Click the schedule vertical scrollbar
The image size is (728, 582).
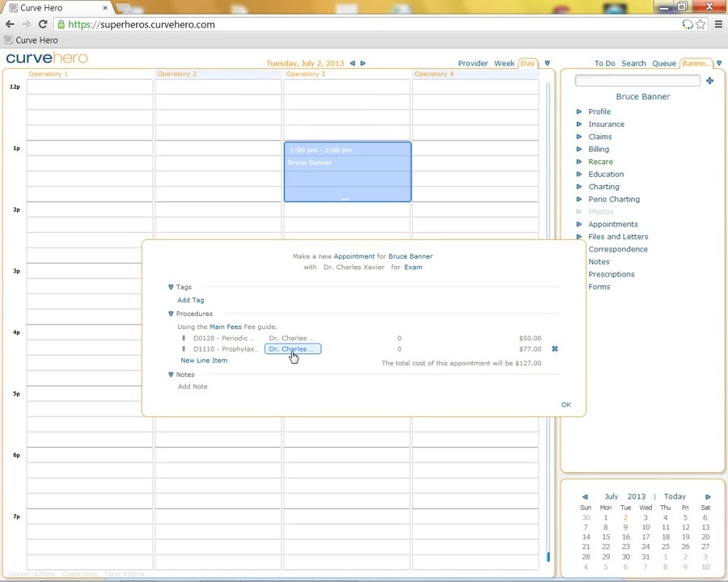click(x=548, y=323)
